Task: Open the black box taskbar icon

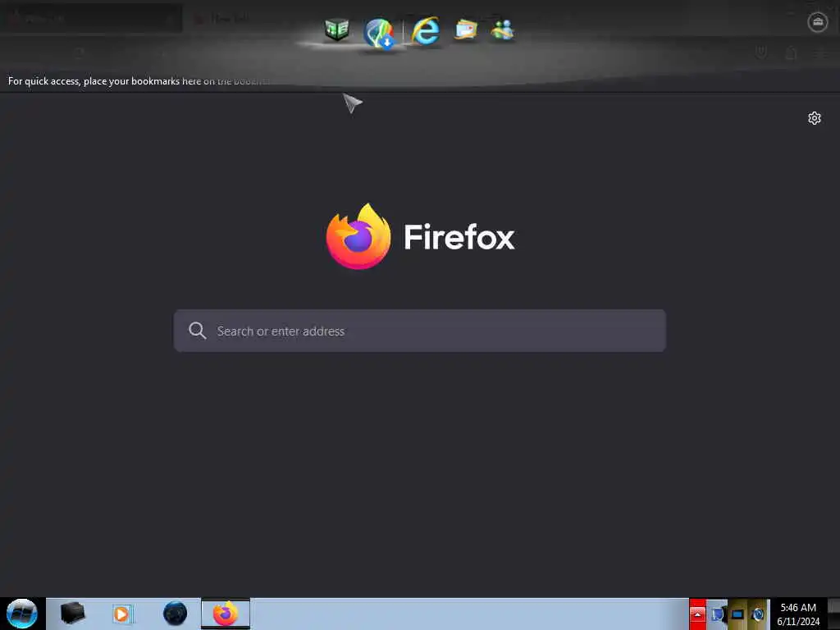Action: tap(72, 614)
